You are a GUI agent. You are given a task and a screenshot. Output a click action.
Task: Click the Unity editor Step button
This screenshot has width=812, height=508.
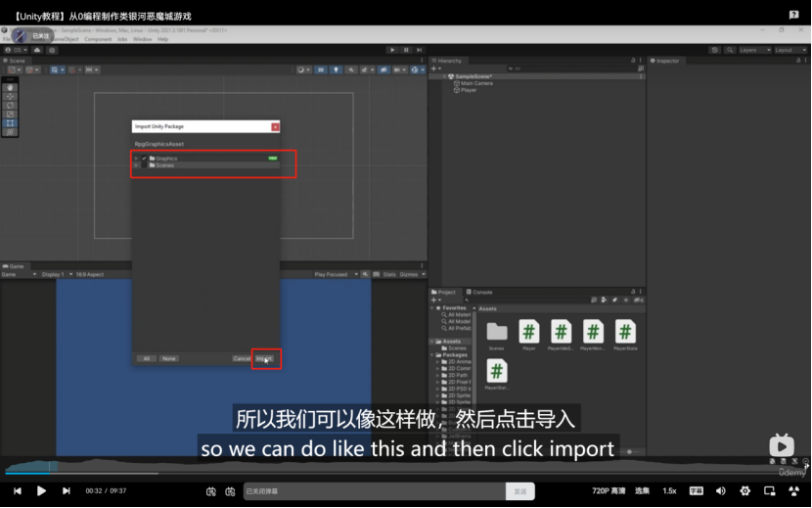(420, 50)
